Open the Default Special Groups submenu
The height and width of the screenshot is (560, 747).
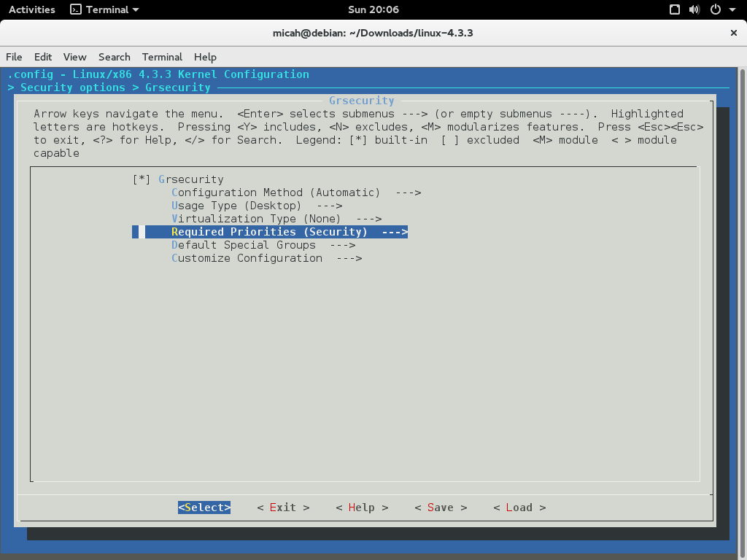pos(243,244)
